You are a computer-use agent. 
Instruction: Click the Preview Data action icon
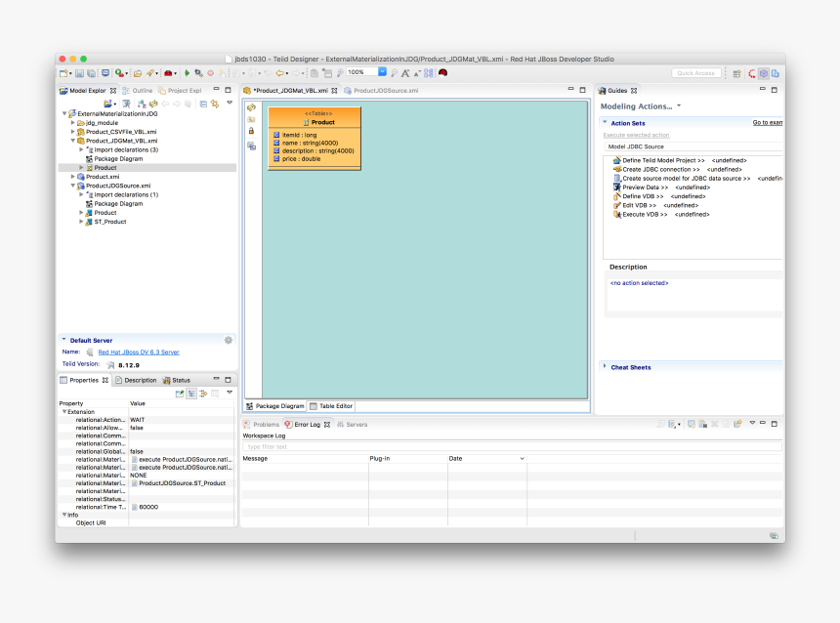click(x=617, y=187)
